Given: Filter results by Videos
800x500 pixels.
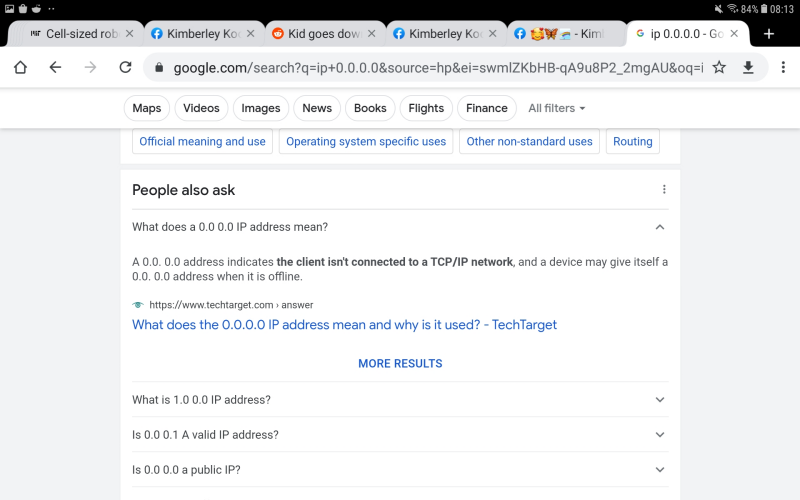Looking at the screenshot, I should pyautogui.click(x=201, y=108).
